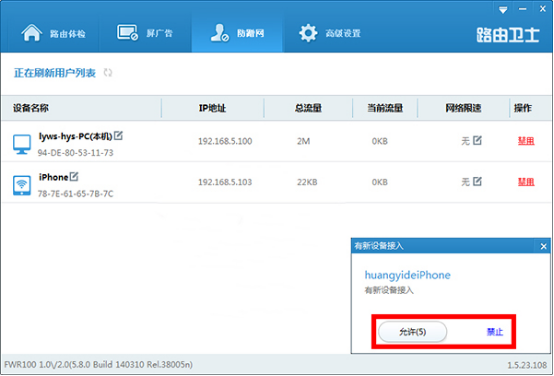Open the title bar dropdown menu arrow
The width and height of the screenshot is (554, 376).
503,10
